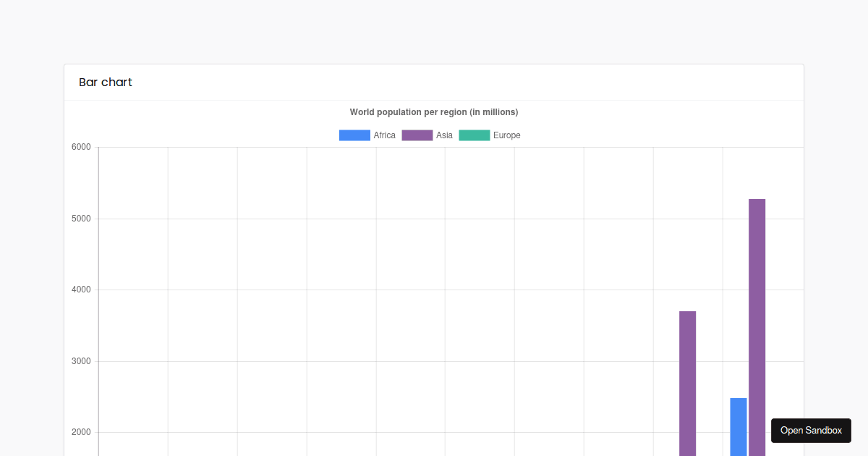
Task: Click the teal Europe color swatch
Action: pos(474,135)
